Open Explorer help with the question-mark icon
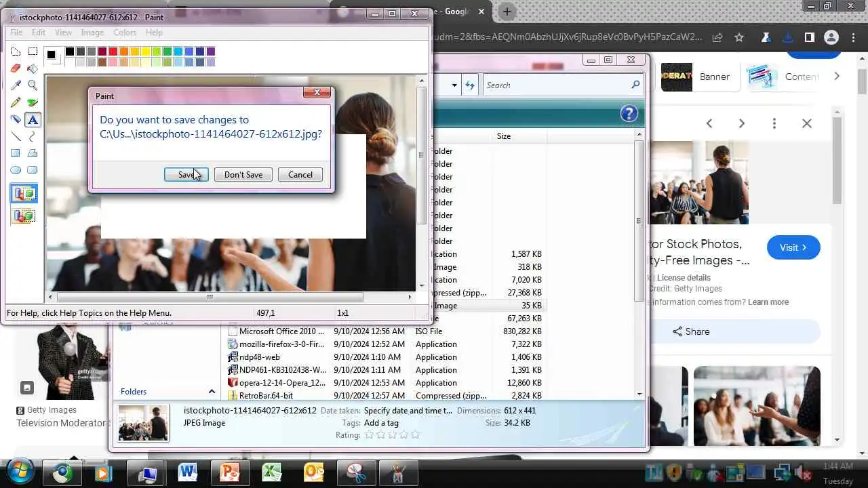The image size is (868, 488). click(x=629, y=113)
